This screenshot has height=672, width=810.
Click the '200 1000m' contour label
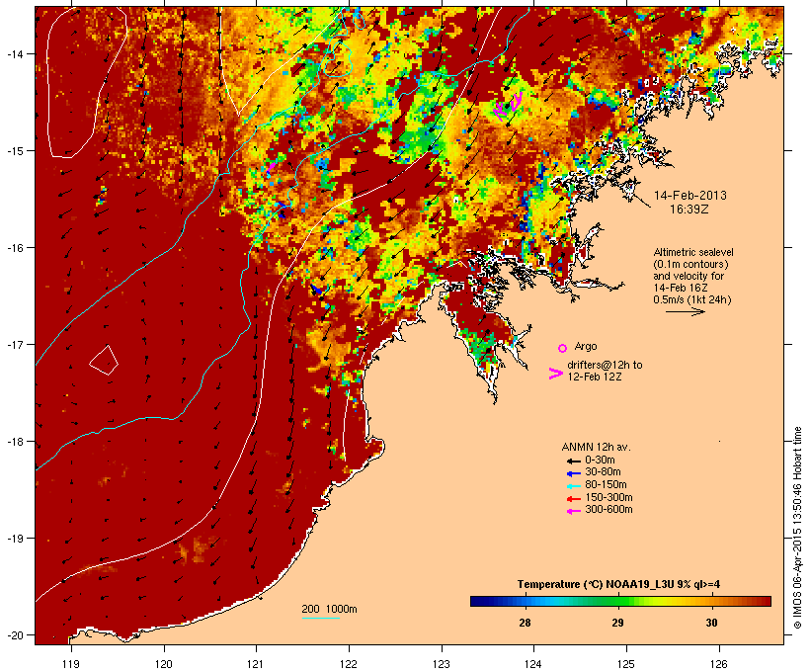coord(329,609)
